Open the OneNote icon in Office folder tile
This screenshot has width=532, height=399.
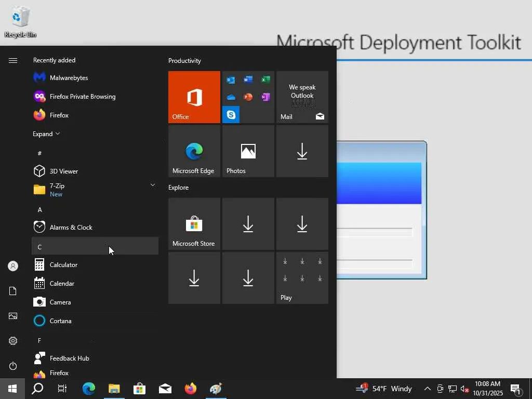265,97
